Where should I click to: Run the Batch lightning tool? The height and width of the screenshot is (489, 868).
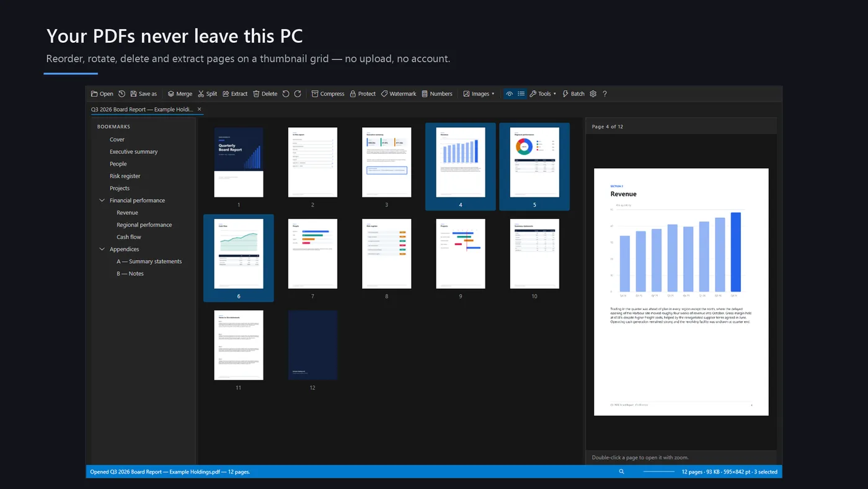click(x=573, y=94)
